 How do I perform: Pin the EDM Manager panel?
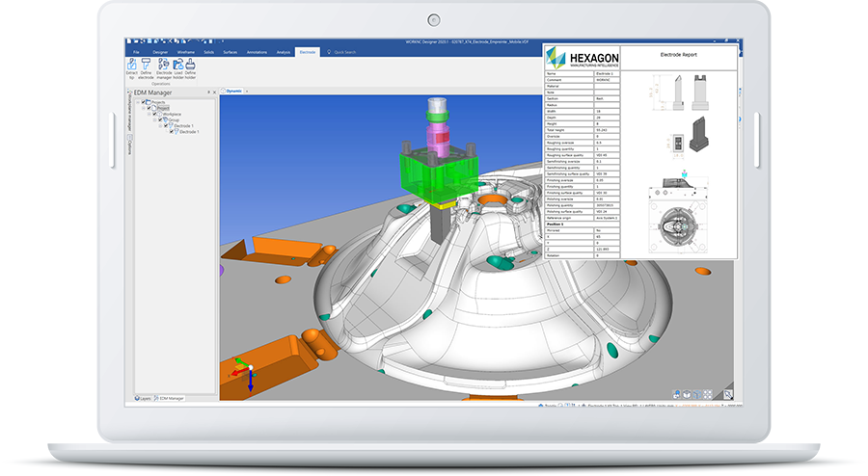208,93
